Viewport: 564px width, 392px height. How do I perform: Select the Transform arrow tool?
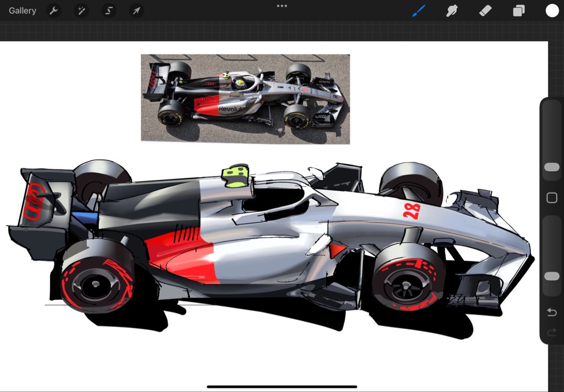coord(136,10)
